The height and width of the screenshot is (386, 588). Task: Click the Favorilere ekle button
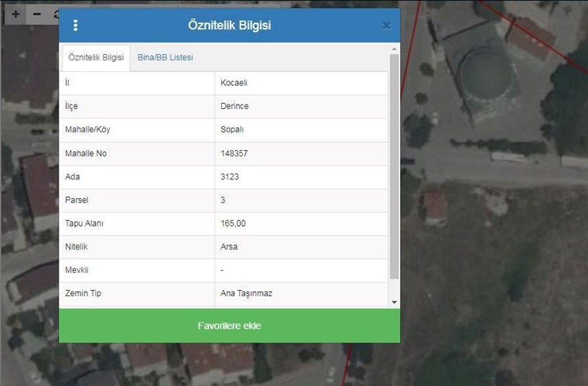(230, 326)
